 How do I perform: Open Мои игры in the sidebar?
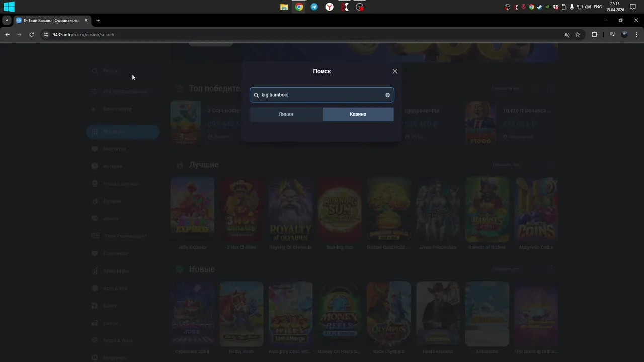123,149
